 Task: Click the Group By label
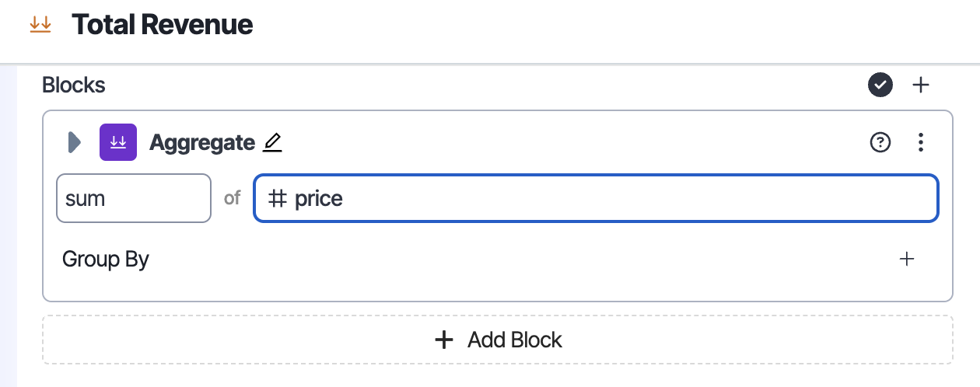click(x=106, y=259)
